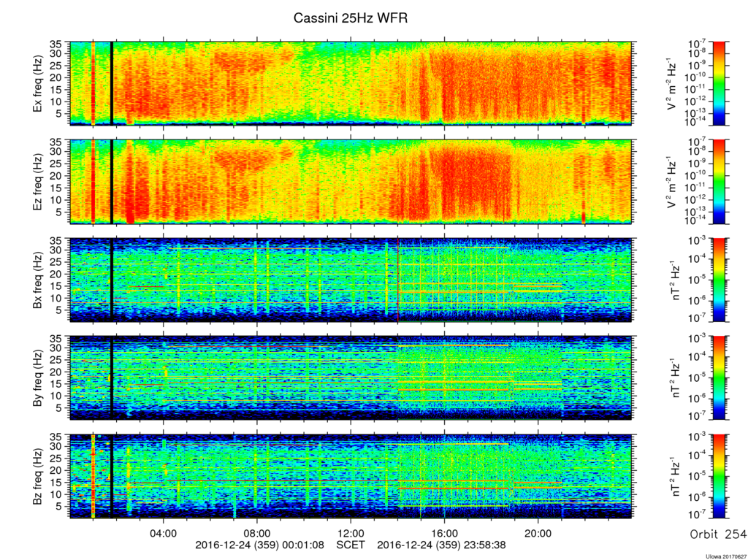Select the Bx freq (Hz) axis label
The width and height of the screenshot is (748, 560).
[37, 280]
